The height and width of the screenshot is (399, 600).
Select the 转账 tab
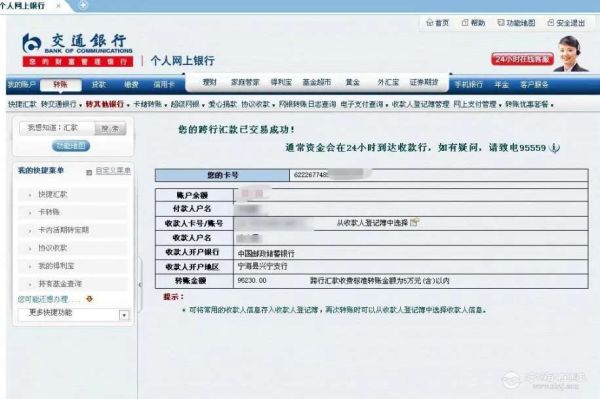tap(60, 85)
